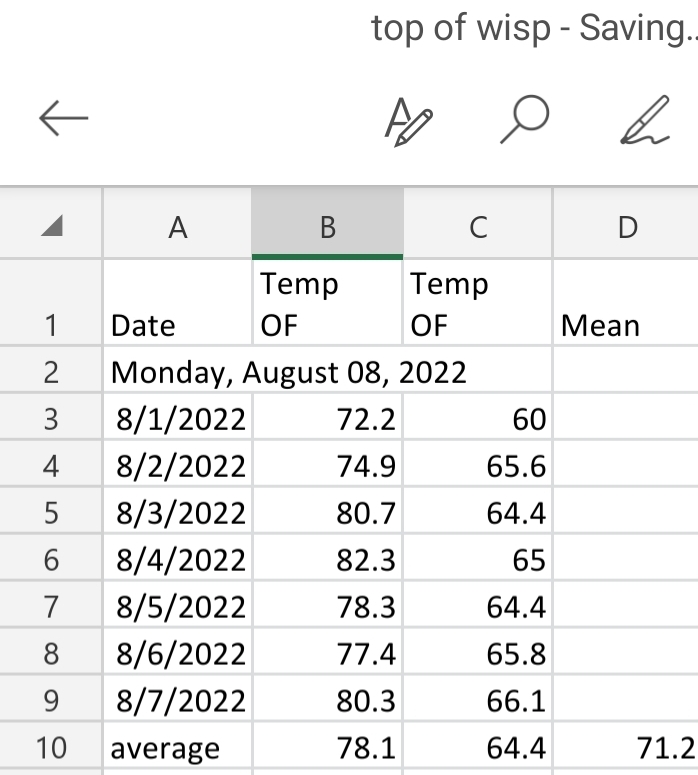Open the text editing pencil icon
698x775 pixels.
click(408, 122)
